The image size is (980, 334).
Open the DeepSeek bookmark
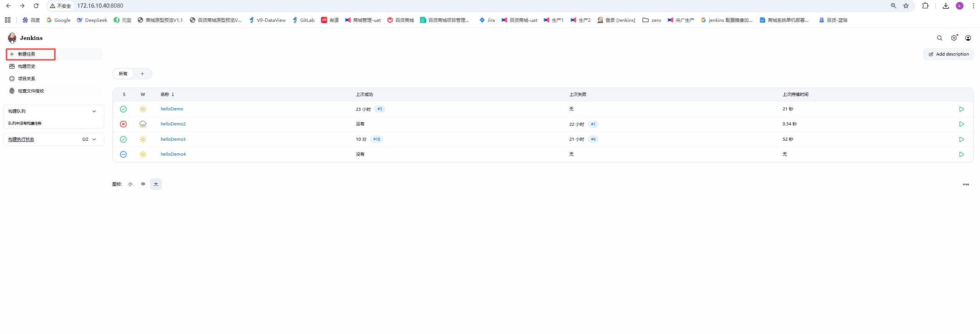[92, 20]
